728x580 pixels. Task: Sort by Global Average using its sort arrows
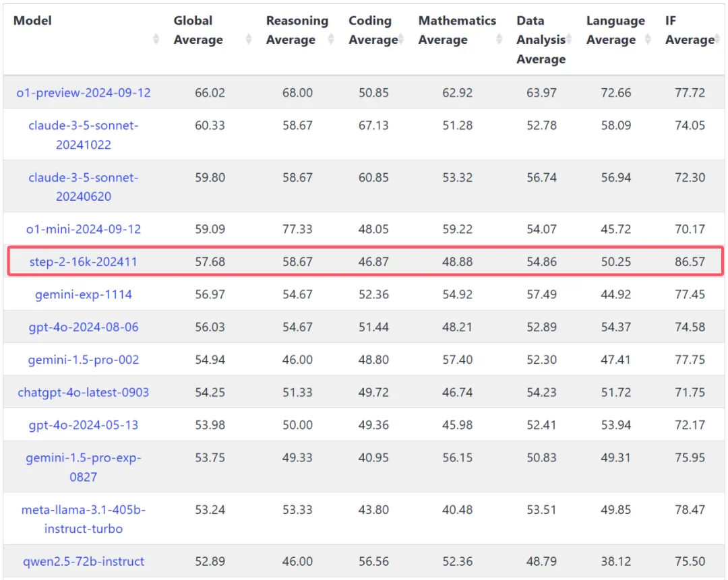(x=249, y=40)
